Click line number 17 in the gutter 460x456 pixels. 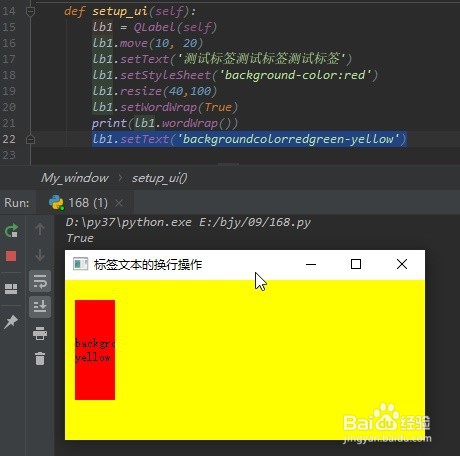click(9, 59)
